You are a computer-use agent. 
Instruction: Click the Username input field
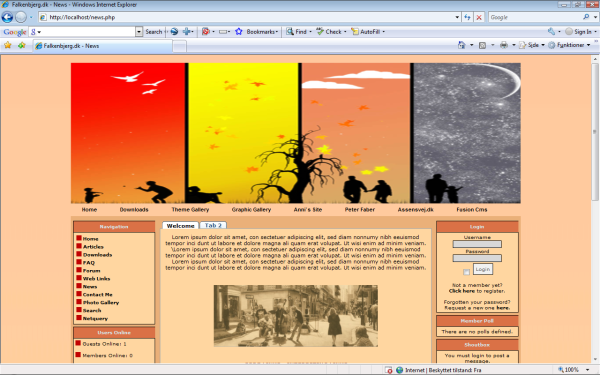click(477, 244)
